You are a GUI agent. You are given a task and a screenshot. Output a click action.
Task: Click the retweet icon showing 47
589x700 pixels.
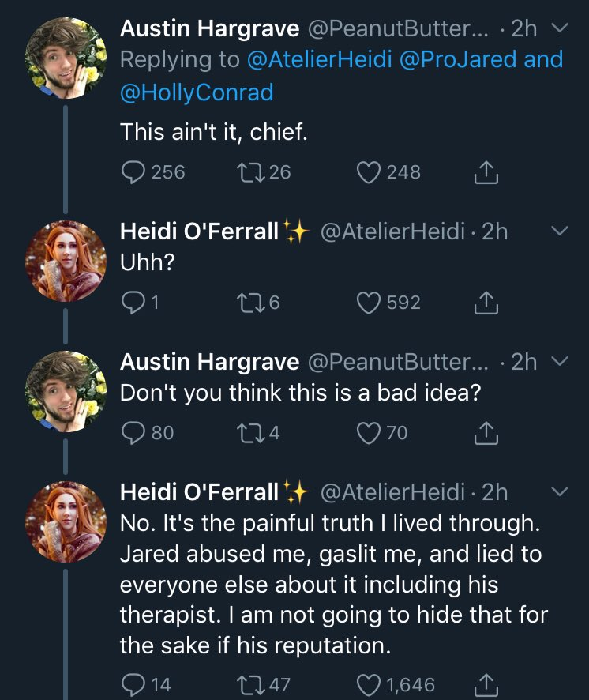click(x=253, y=684)
